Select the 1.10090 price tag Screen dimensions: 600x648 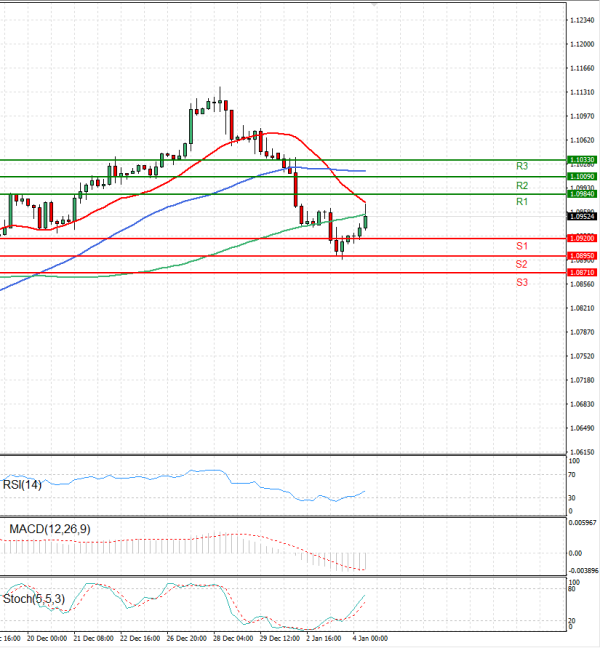point(582,176)
